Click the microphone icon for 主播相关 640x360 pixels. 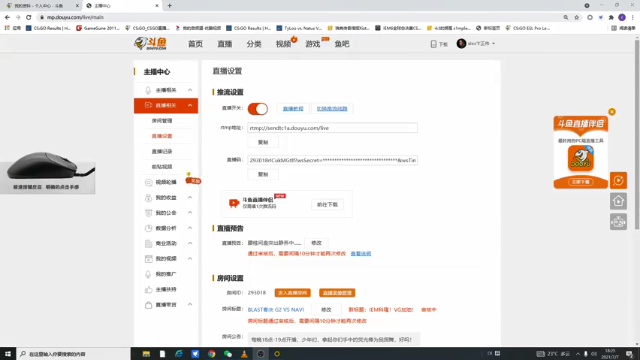tap(148, 90)
